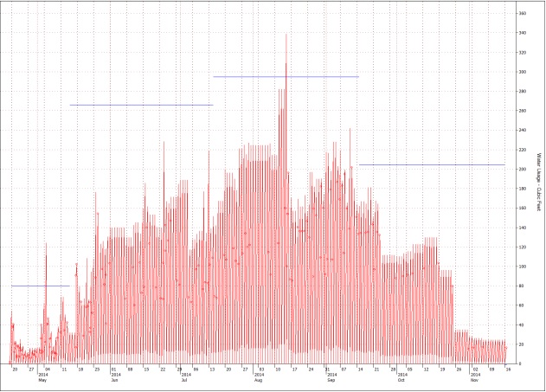546x392 pixels.
Task: Click the "26" date tick label
Action: (459, 370)
